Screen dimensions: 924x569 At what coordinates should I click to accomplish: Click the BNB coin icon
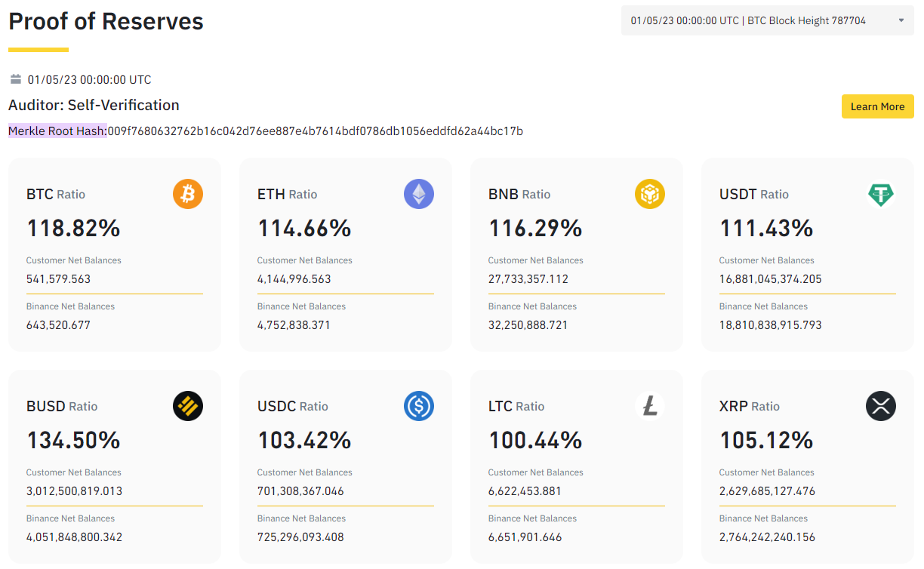[650, 194]
